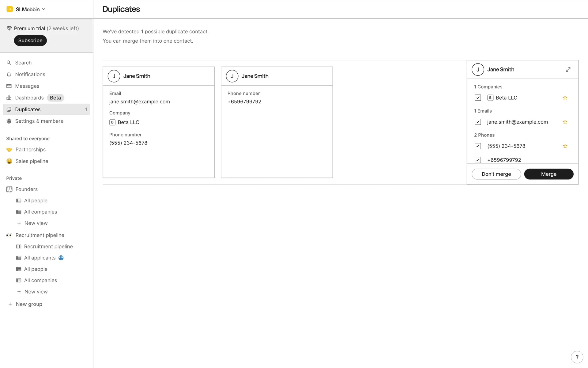Open the help question mark button
Image resolution: width=588 pixels, height=368 pixels.
577,357
